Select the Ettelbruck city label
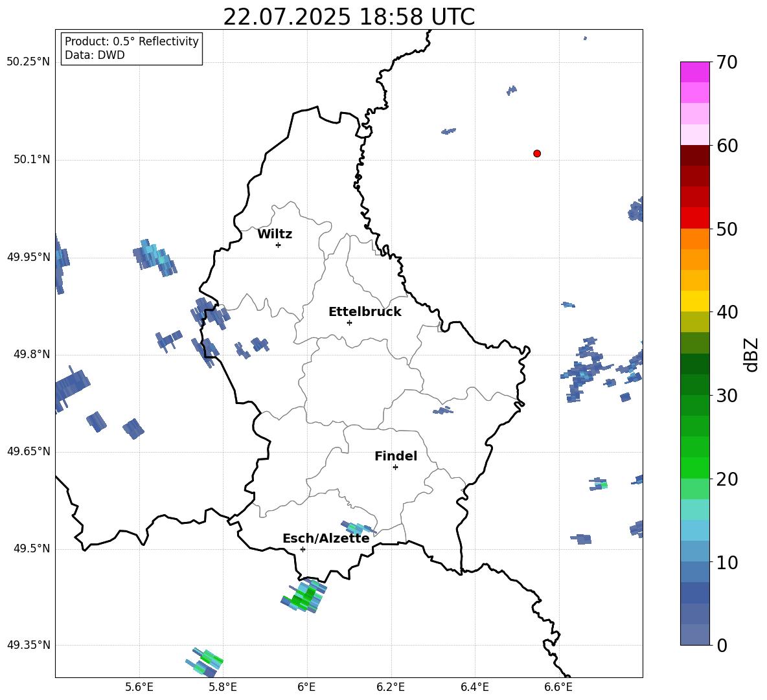The height and width of the screenshot is (700, 767). (x=365, y=312)
